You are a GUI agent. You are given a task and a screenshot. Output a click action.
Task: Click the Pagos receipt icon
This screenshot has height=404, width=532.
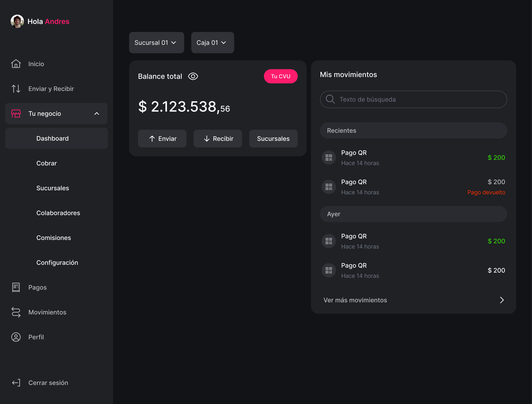[x=16, y=287]
